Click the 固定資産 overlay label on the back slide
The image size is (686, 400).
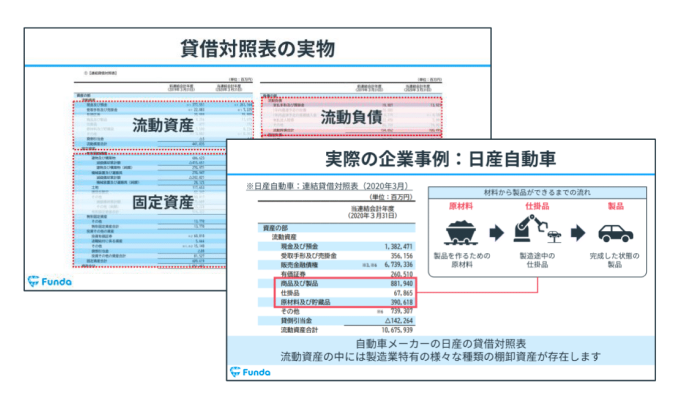click(163, 202)
